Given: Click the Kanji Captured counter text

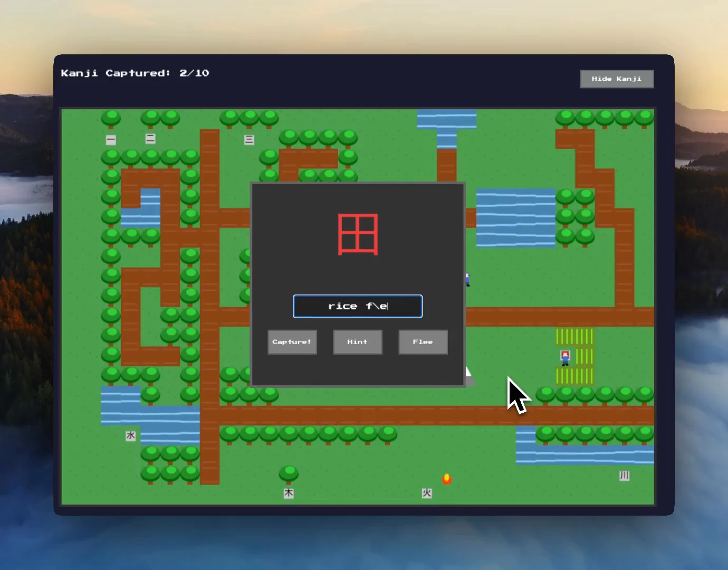Looking at the screenshot, I should (135, 73).
